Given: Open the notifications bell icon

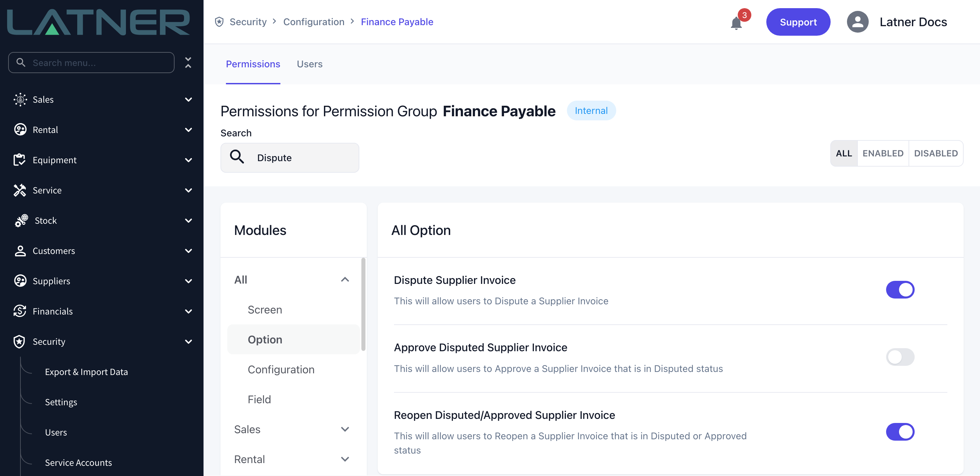Looking at the screenshot, I should coord(736,23).
